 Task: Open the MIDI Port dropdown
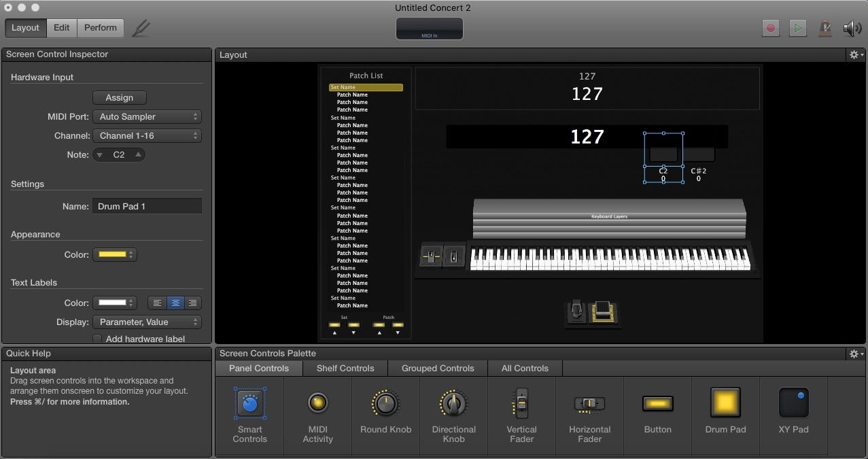[147, 117]
